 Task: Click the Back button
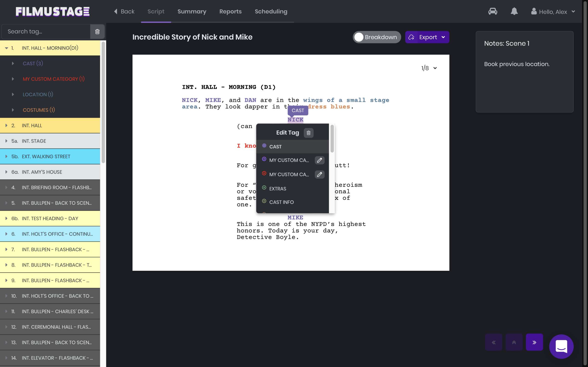[x=124, y=11]
